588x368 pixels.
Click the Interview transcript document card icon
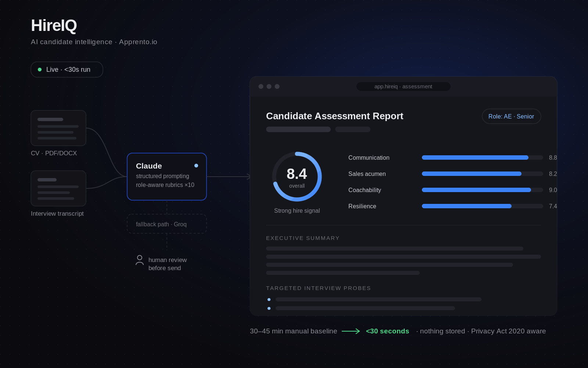(x=58, y=188)
